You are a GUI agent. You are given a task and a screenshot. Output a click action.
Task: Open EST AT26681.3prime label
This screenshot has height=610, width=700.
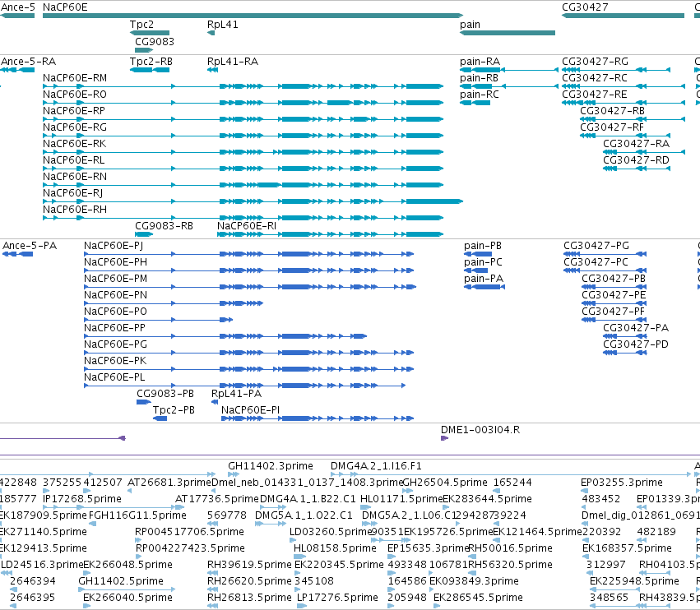click(169, 483)
